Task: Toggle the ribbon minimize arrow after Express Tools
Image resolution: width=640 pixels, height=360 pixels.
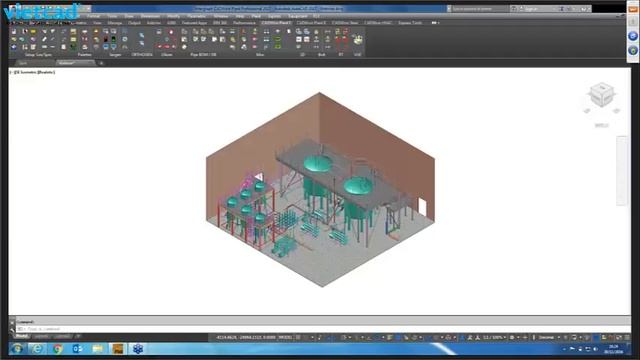Action: [435, 22]
